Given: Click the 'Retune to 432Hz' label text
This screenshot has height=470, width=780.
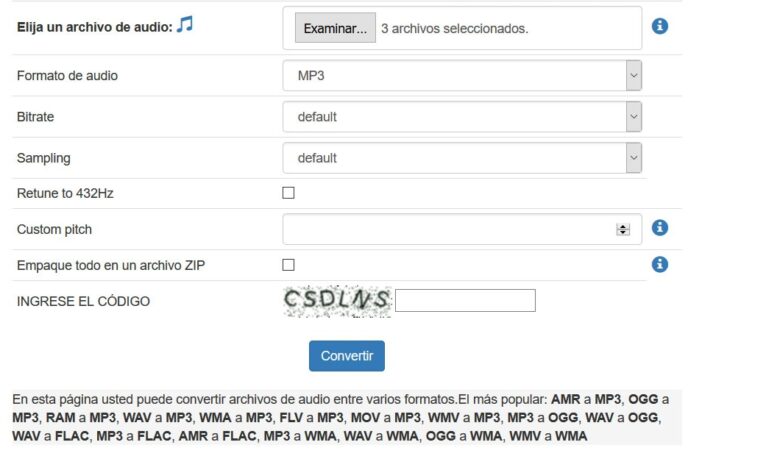Looking at the screenshot, I should point(65,193).
